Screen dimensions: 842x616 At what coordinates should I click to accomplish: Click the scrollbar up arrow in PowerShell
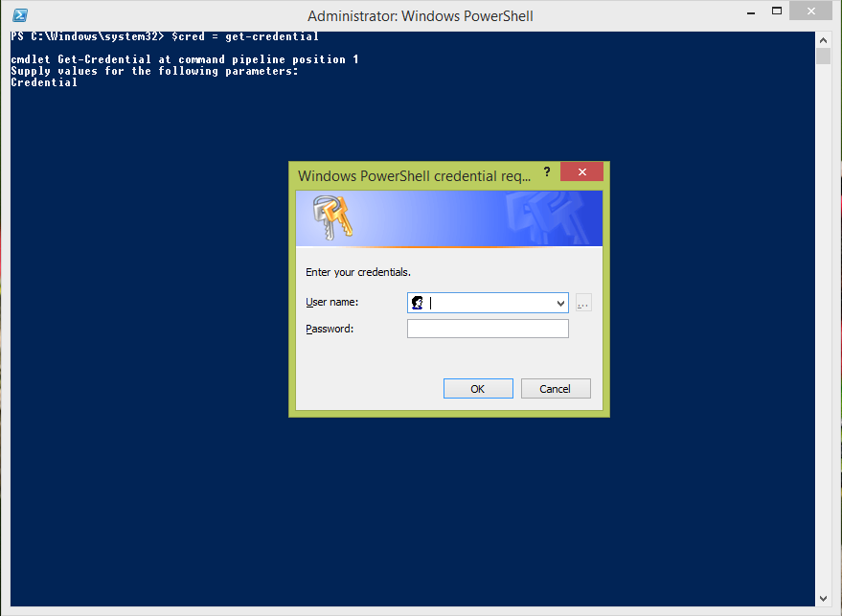(x=823, y=40)
